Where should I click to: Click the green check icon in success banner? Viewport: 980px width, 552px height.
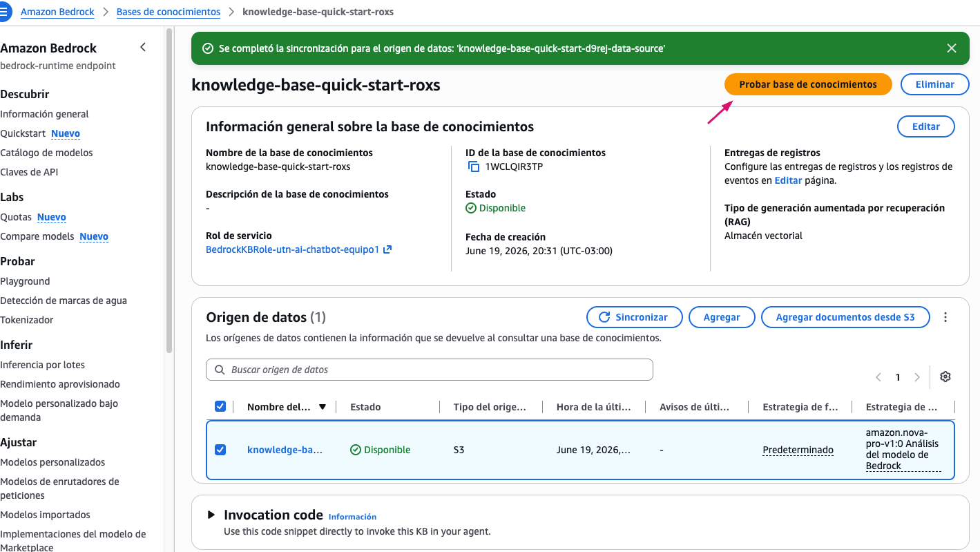207,48
